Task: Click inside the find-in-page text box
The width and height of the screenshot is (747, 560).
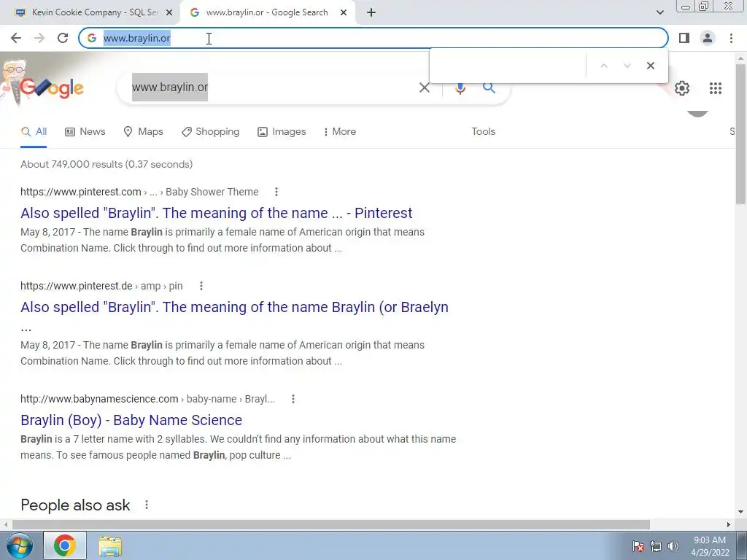Action: [x=508, y=66]
